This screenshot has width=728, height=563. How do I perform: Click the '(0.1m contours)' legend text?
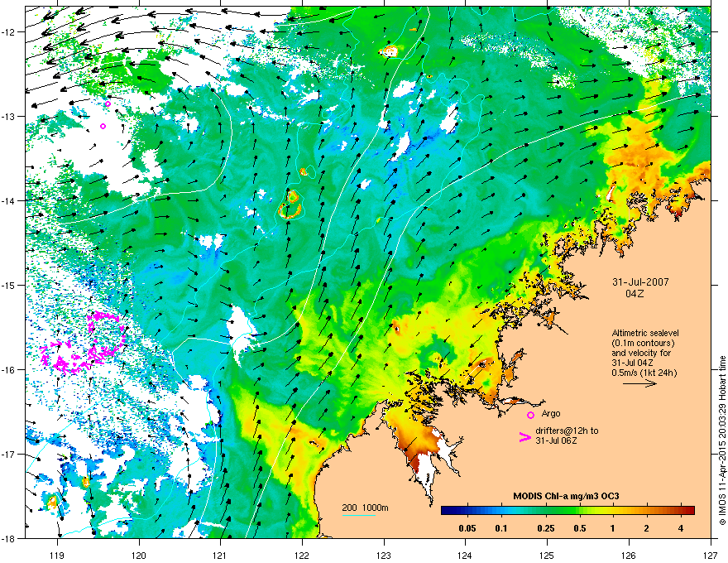tap(643, 343)
